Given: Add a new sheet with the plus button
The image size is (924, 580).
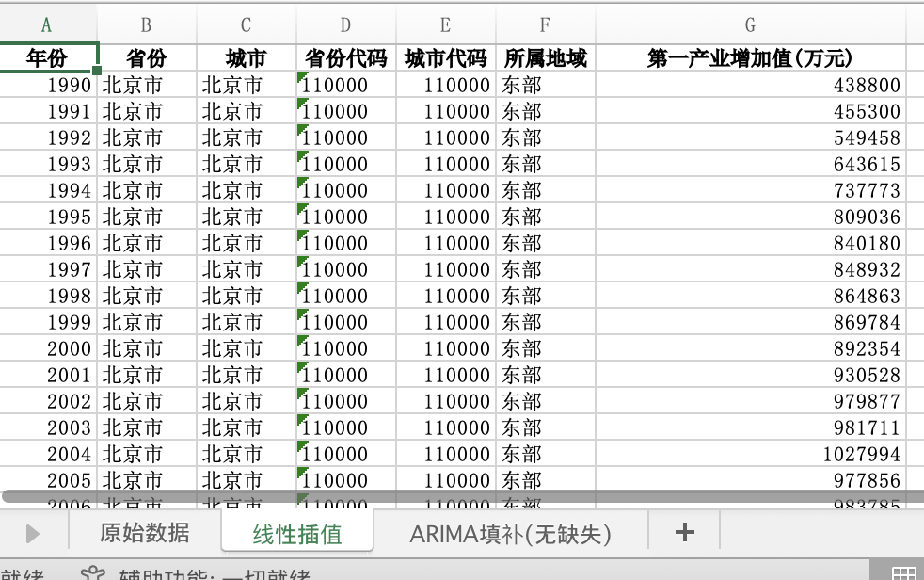Looking at the screenshot, I should pyautogui.click(x=684, y=532).
